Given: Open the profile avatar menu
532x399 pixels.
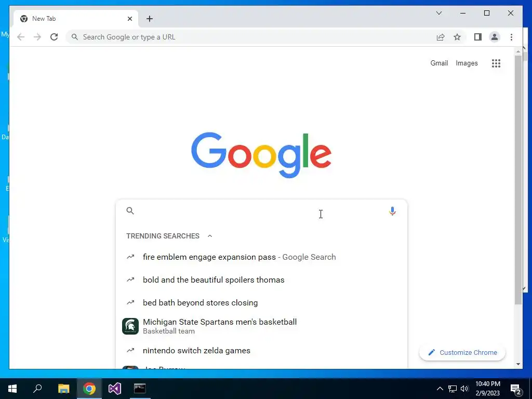Looking at the screenshot, I should point(495,37).
